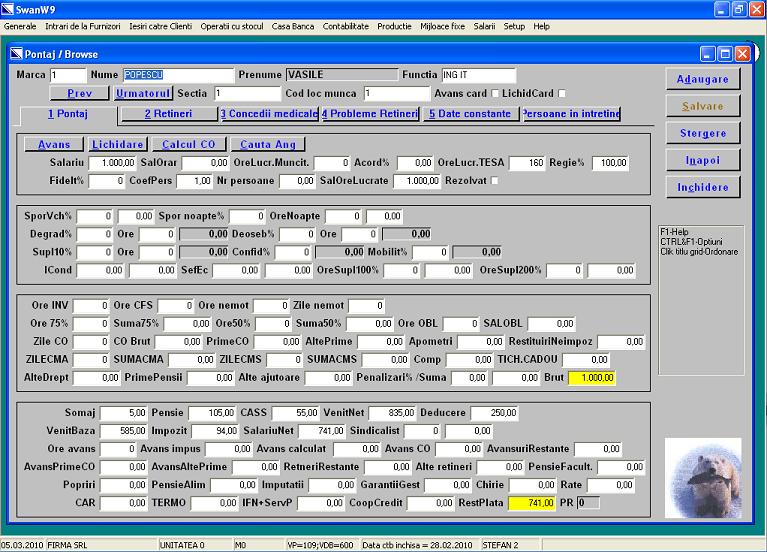Click the yellow Brut value field
The image size is (767, 552).
593,378
